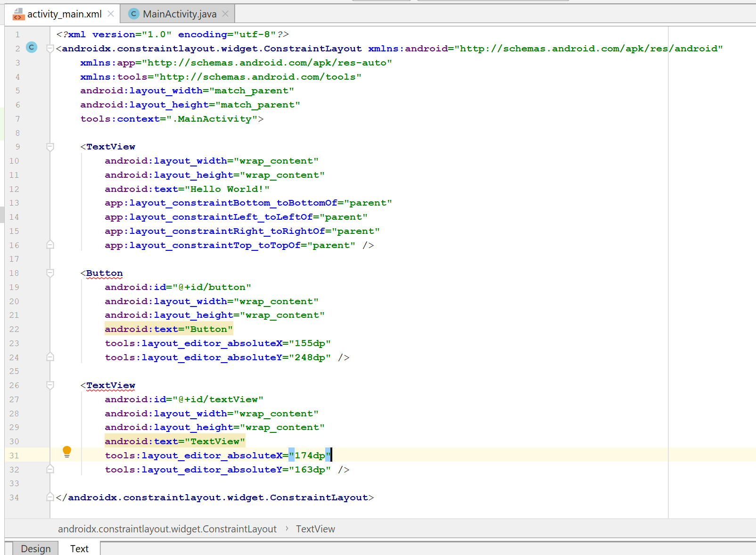The width and height of the screenshot is (756, 555).
Task: Collapse the second TextView fold on line 26
Action: [50, 385]
